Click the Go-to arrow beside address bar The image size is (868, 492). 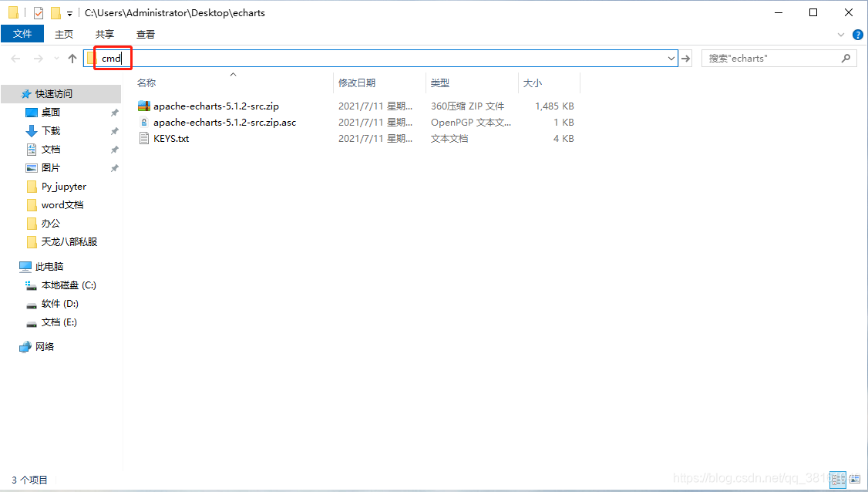686,58
